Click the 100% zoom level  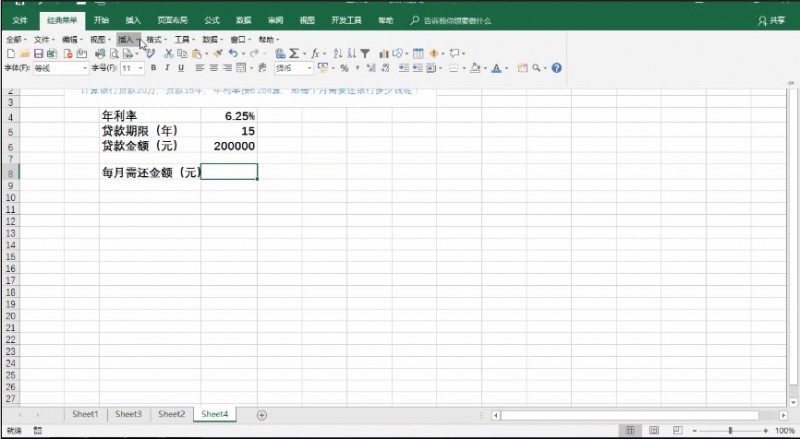click(785, 431)
